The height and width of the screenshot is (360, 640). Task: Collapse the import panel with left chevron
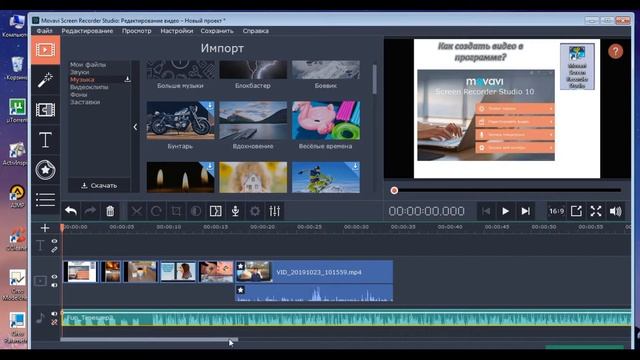point(135,127)
